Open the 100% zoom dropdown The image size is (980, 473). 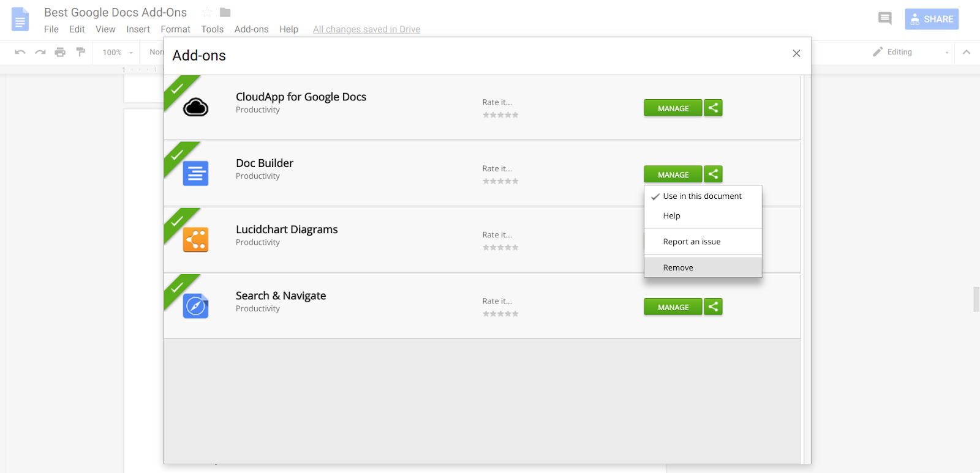coord(118,53)
